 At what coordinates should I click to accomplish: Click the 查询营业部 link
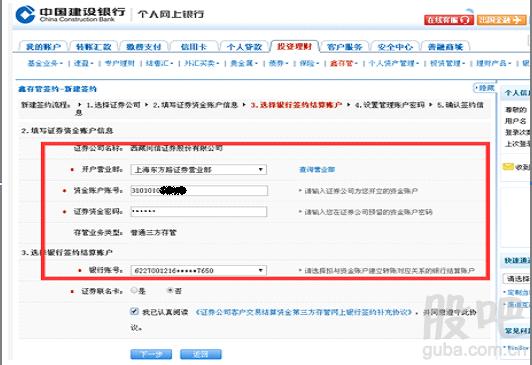click(317, 170)
